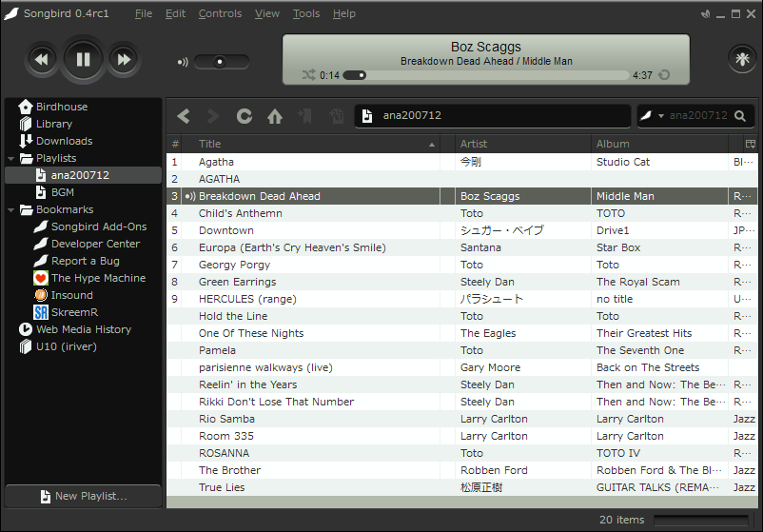Open the column picker icon
The width and height of the screenshot is (763, 532).
pyautogui.click(x=750, y=144)
